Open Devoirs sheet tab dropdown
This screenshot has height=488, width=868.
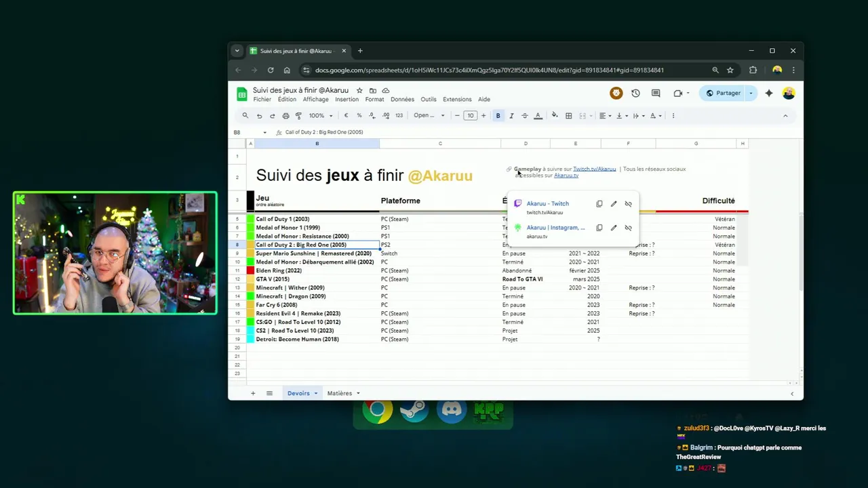(315, 393)
